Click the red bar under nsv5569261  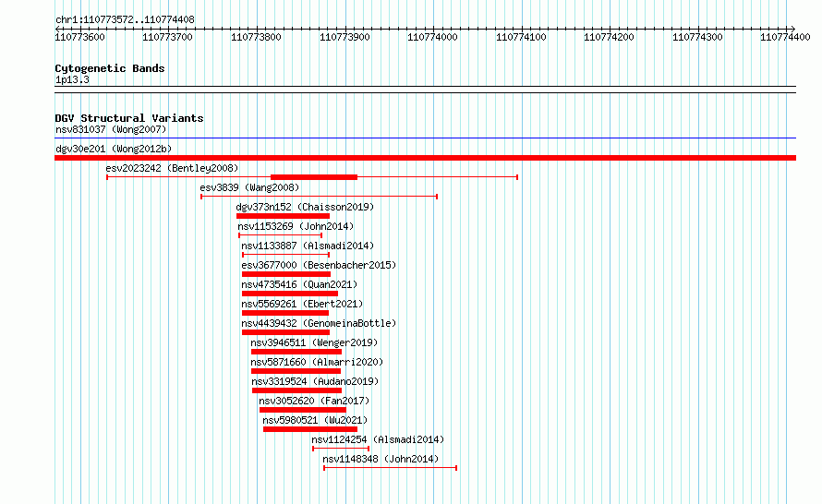285,313
